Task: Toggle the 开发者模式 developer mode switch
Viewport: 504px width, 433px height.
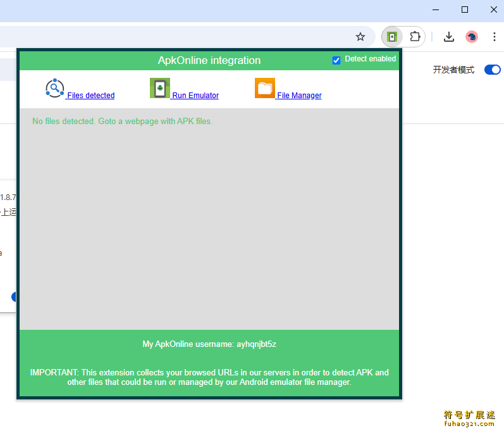Action: (492, 70)
